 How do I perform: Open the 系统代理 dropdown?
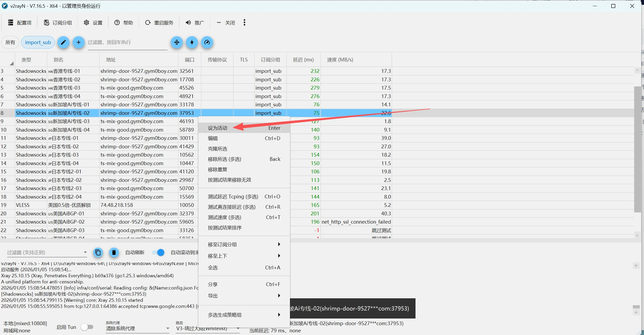click(137, 329)
